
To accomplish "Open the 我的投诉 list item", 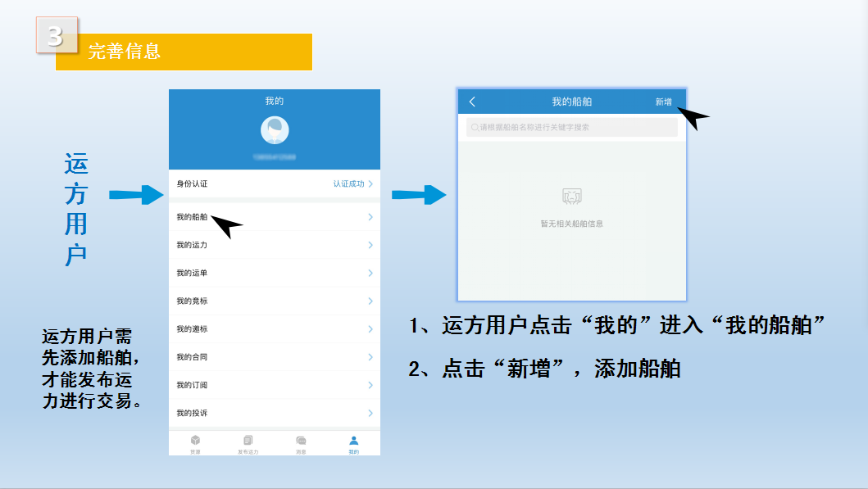I will click(x=193, y=413).
